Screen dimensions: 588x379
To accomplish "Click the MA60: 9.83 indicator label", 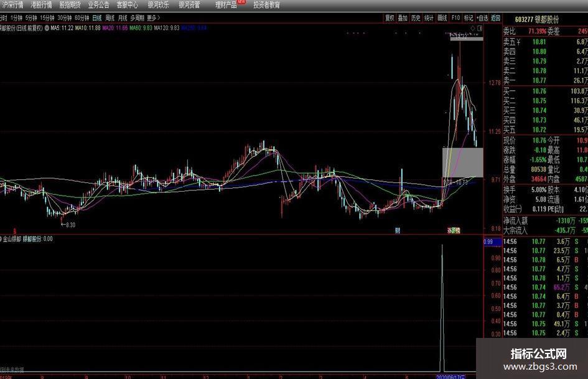I will coord(141,28).
